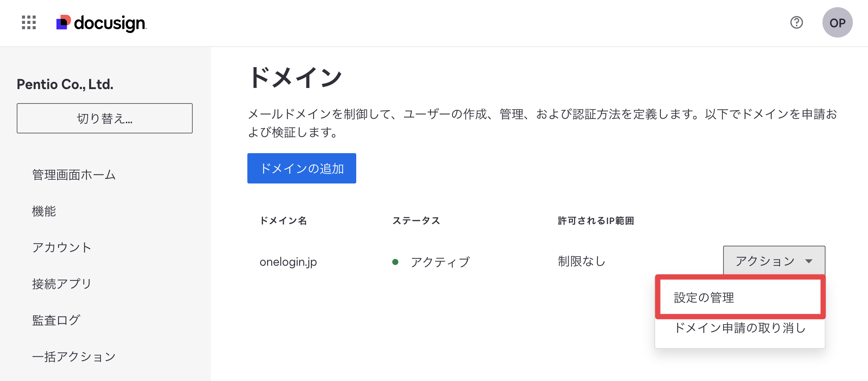Click the ステータス column header
Screen dimensions: 868x381
[x=416, y=221]
